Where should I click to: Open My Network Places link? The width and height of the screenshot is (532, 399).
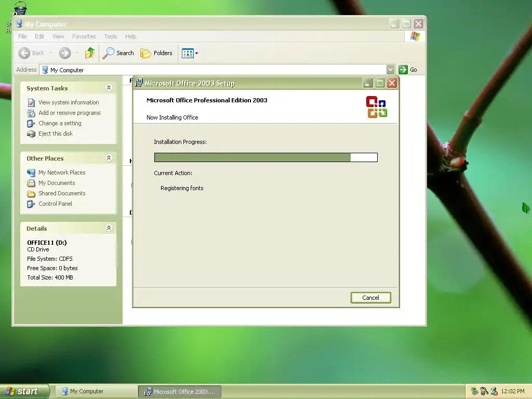62,172
